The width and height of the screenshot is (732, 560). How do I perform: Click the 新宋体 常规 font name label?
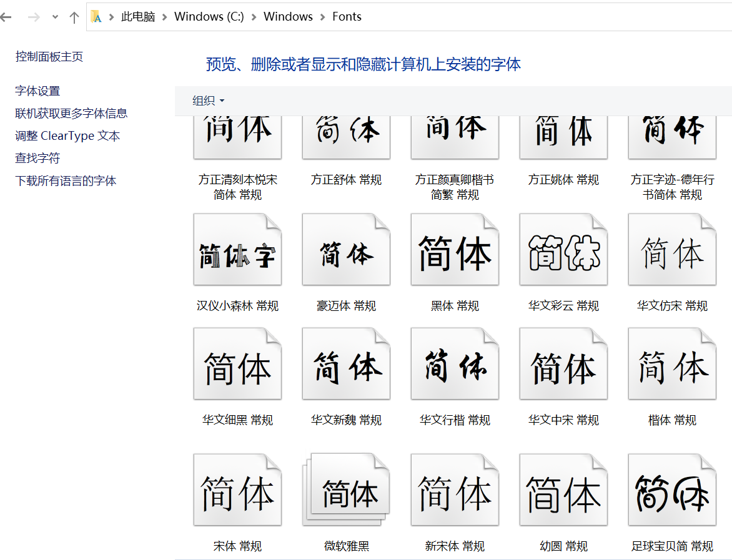coord(455,546)
